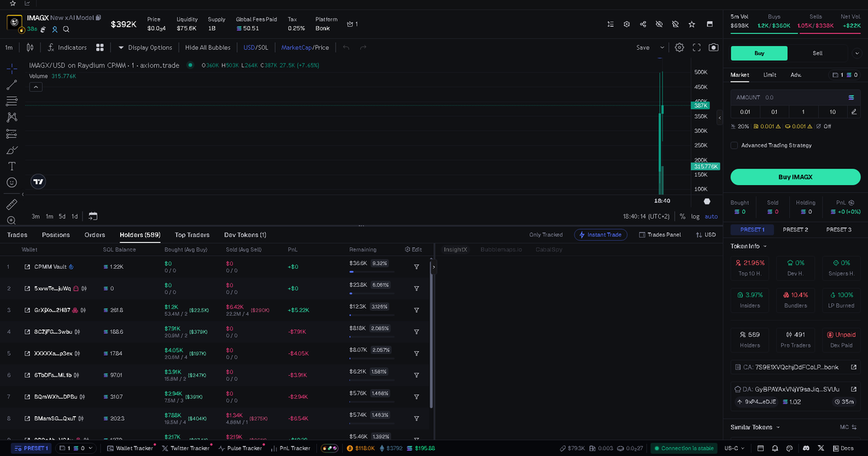Open go-to-date calendar icon below chart
This screenshot has width=868, height=456.
(x=93, y=216)
